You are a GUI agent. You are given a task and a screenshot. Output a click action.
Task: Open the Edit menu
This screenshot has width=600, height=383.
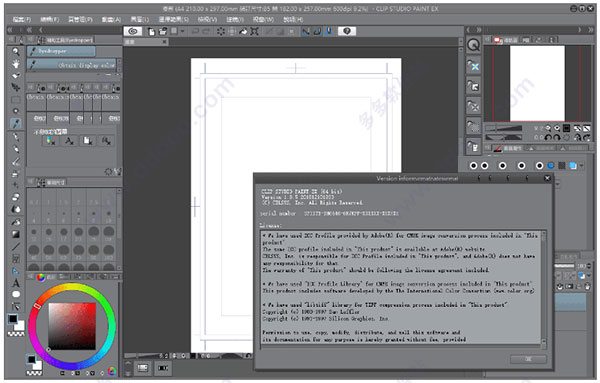[x=49, y=19]
